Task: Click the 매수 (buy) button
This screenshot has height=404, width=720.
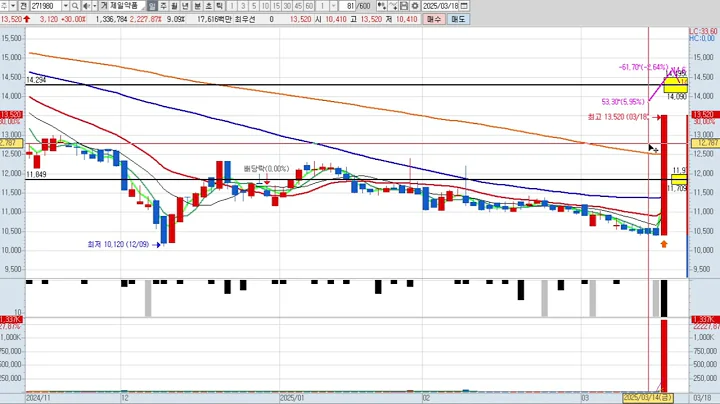Action: [433, 19]
